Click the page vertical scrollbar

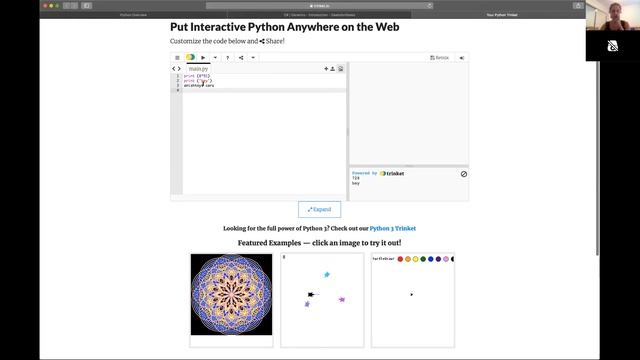(x=598, y=158)
